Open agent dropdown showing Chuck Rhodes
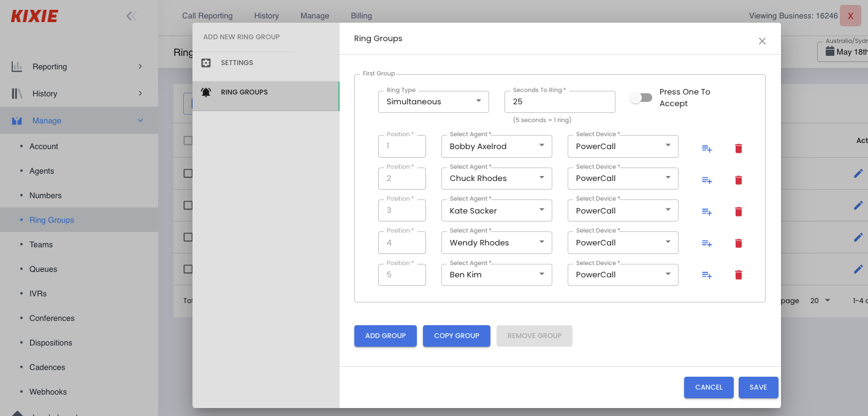 click(497, 179)
